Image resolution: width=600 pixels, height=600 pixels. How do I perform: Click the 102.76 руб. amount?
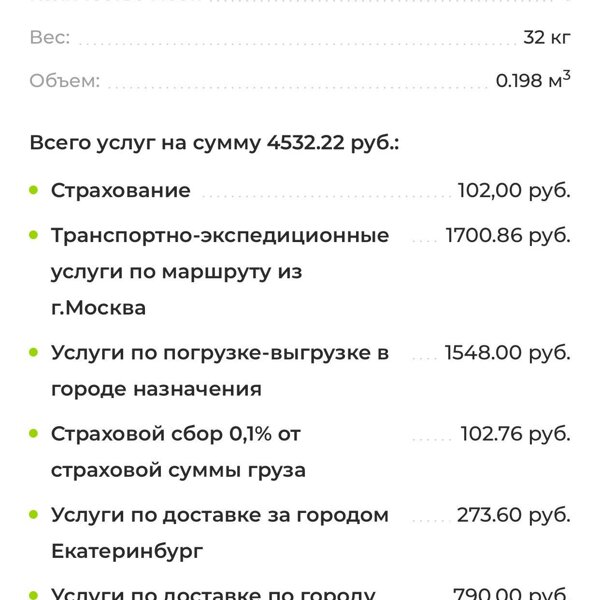515,434
